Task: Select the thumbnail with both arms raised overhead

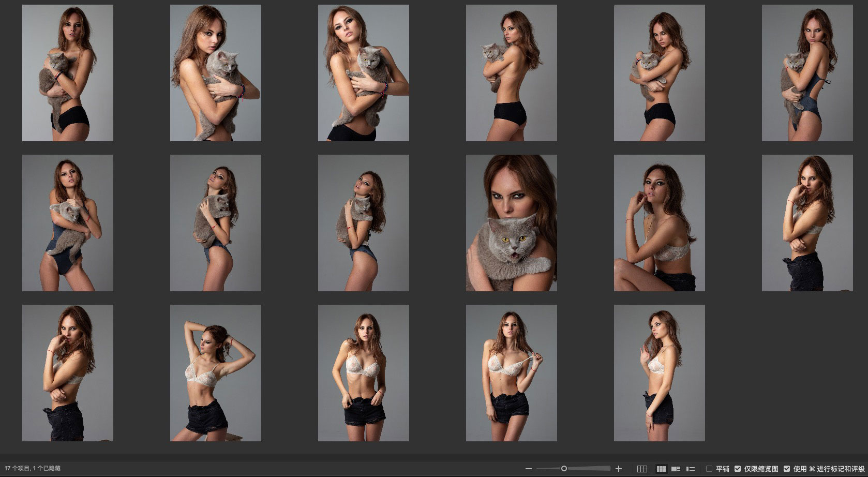Action: tap(216, 373)
